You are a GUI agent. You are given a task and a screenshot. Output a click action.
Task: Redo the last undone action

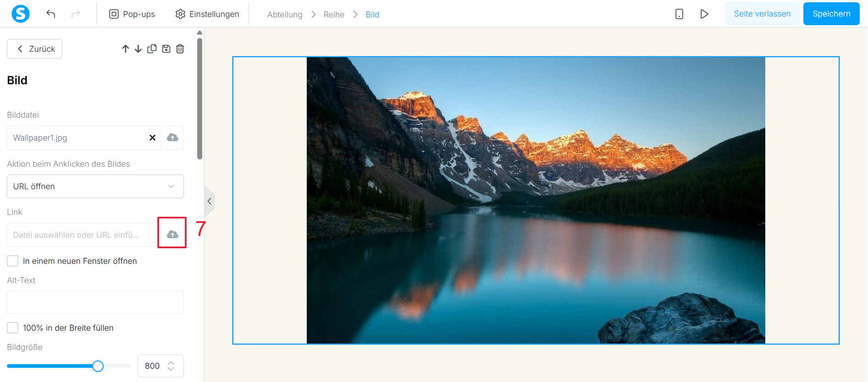pos(76,14)
